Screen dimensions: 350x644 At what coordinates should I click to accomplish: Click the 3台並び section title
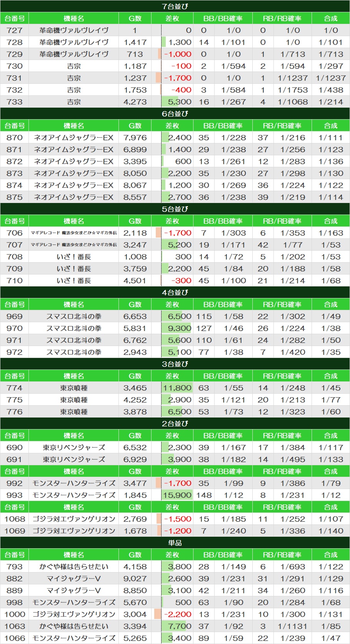point(175,364)
